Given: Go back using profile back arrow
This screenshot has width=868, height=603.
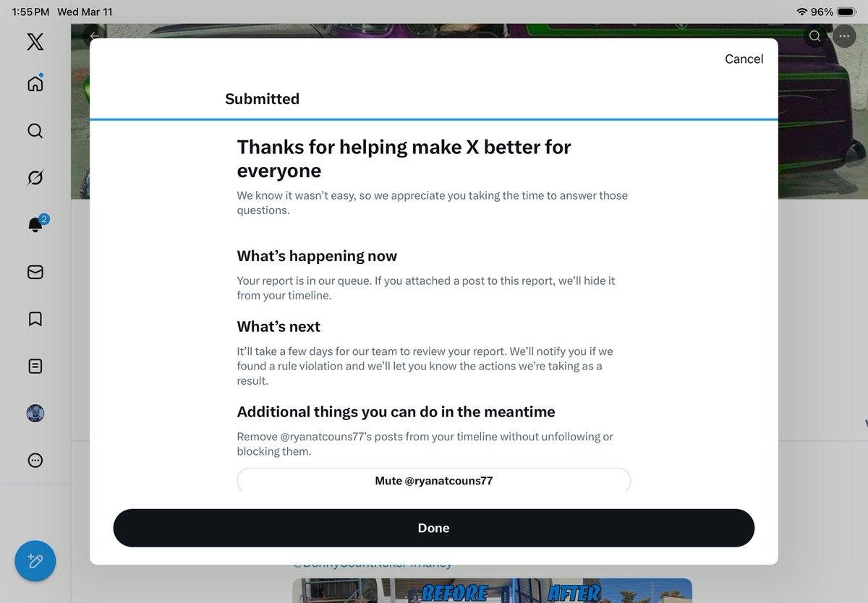Looking at the screenshot, I should (94, 35).
